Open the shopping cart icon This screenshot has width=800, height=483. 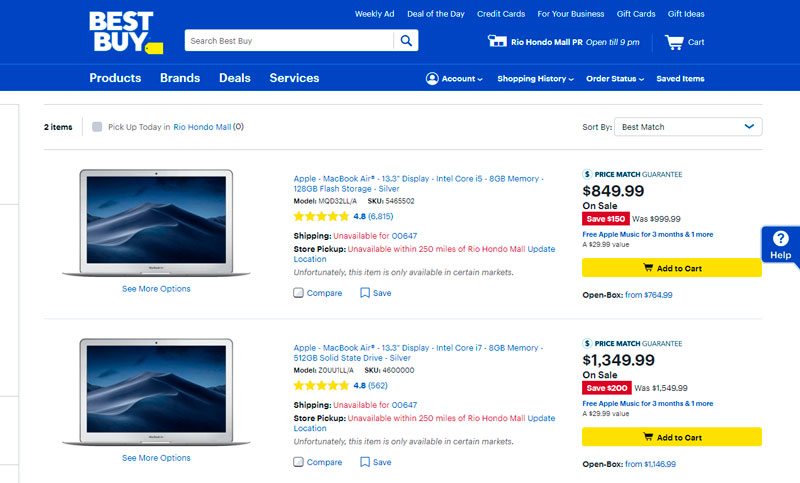click(674, 42)
